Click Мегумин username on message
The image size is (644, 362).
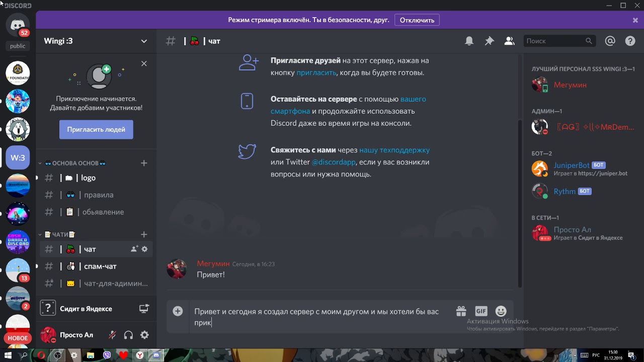click(x=213, y=263)
